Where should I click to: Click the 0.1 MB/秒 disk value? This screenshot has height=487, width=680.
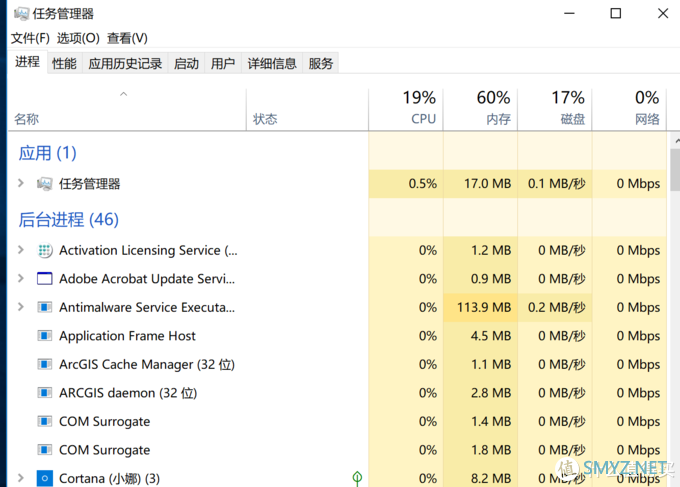(x=556, y=184)
